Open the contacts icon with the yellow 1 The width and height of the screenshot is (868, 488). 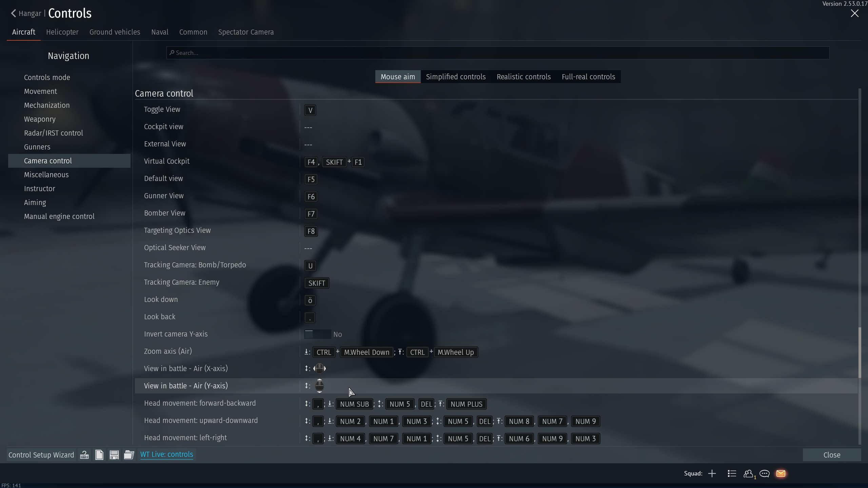tap(748, 473)
